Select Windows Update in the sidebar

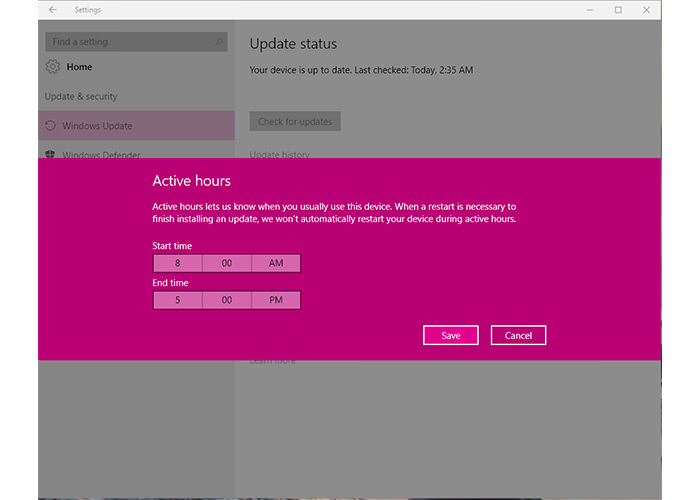pyautogui.click(x=97, y=126)
